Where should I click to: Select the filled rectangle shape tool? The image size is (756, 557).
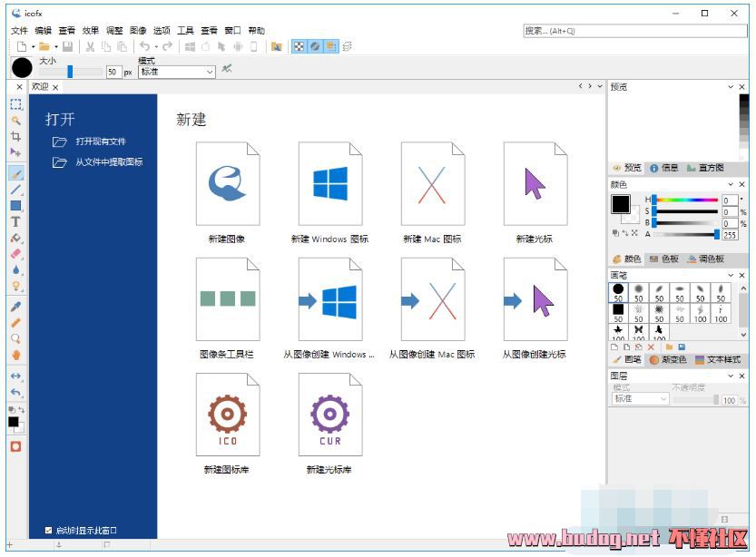pyautogui.click(x=16, y=206)
